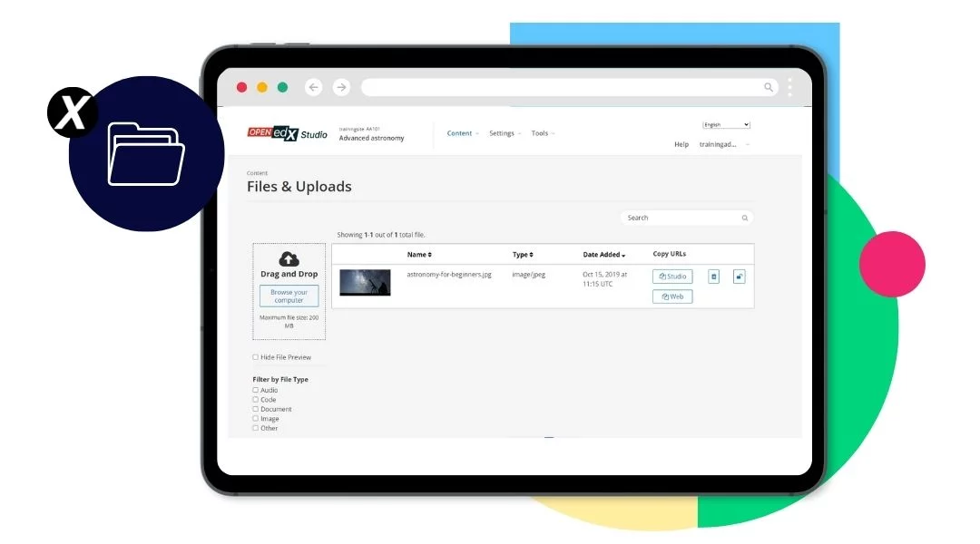Toggle the lock icon for astronomy-for-beginners.jpg
980x544 pixels.
[x=739, y=277]
